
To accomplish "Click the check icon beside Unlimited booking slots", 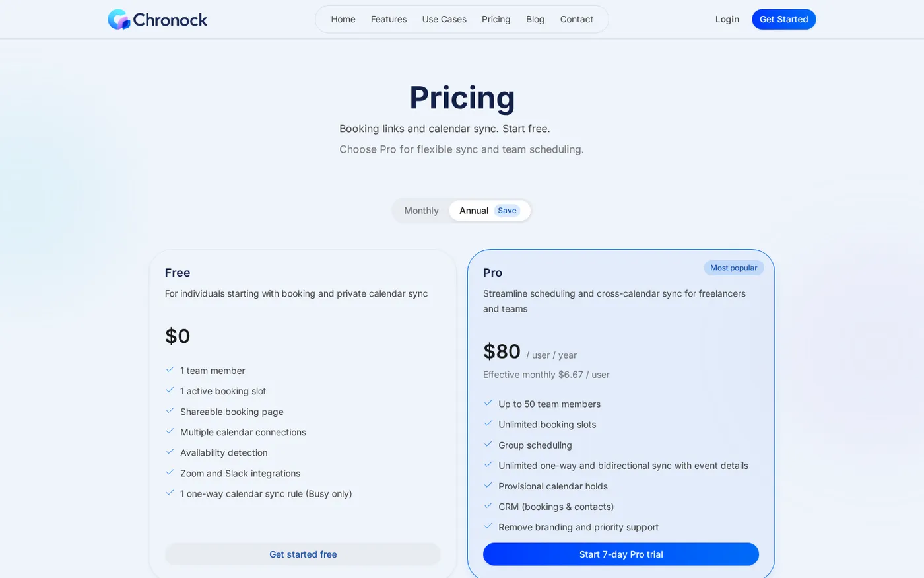I will pyautogui.click(x=488, y=423).
